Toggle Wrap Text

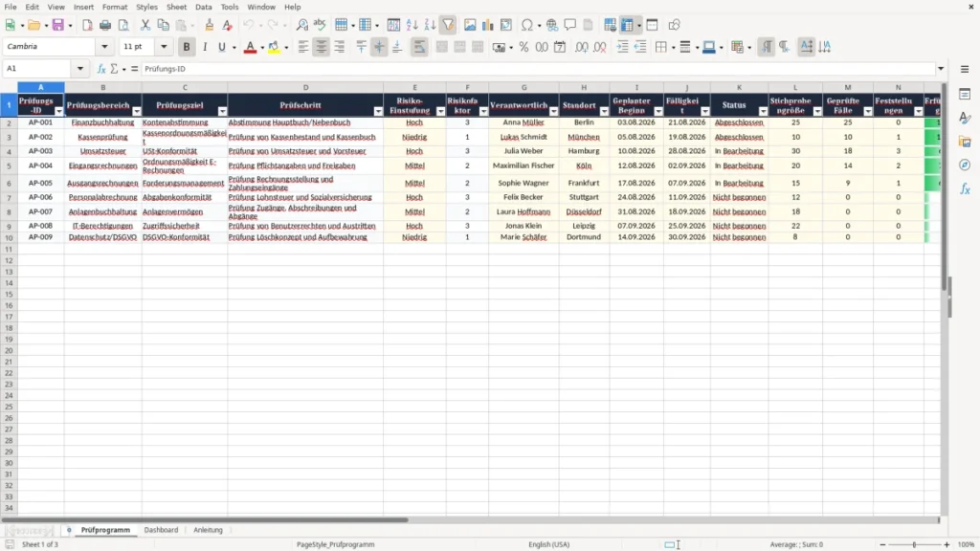click(419, 47)
